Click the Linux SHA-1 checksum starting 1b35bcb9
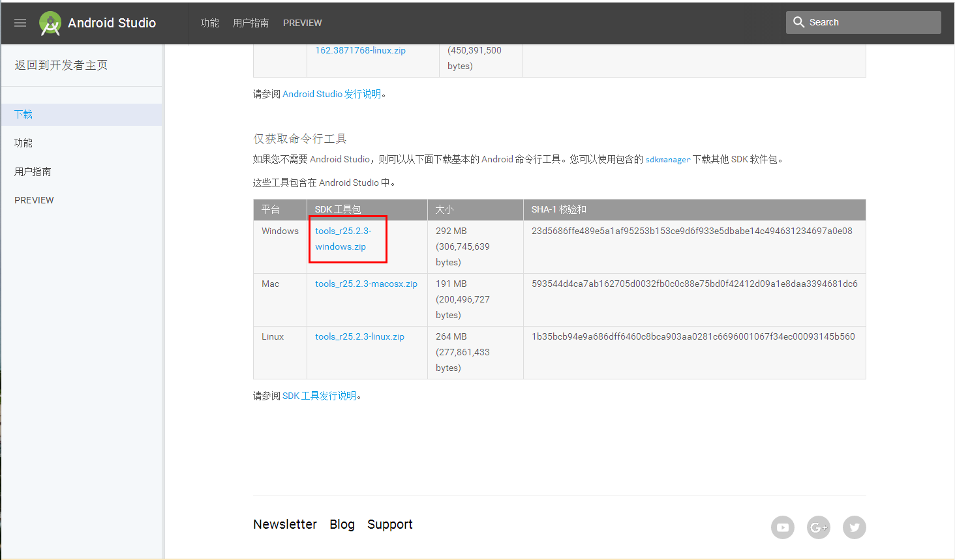Screen dimensions: 955x560 pyautogui.click(x=693, y=336)
